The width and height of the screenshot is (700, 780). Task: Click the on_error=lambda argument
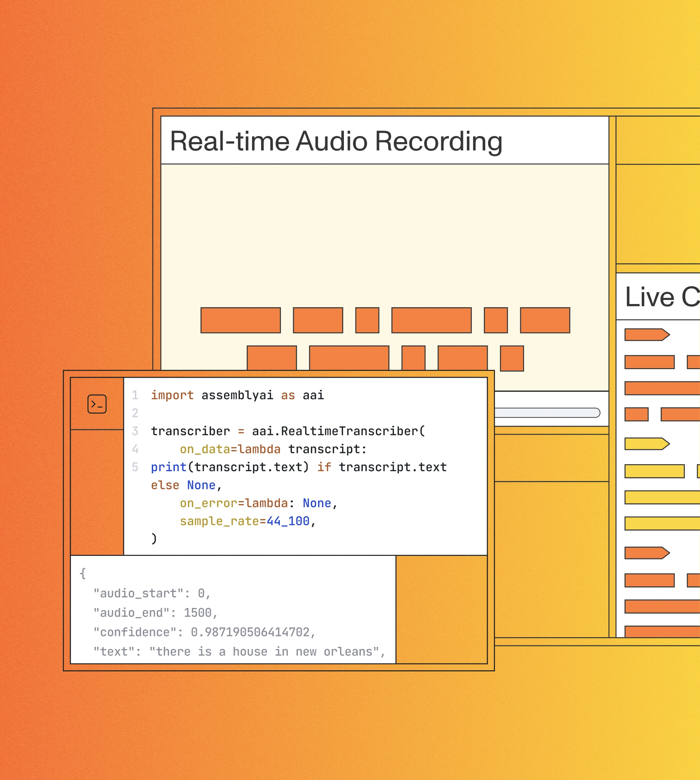pyautogui.click(x=234, y=503)
